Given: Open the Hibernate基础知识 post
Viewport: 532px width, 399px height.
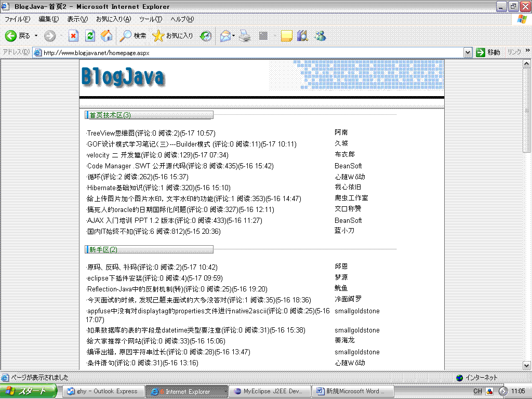Looking at the screenshot, I should click(158, 188).
